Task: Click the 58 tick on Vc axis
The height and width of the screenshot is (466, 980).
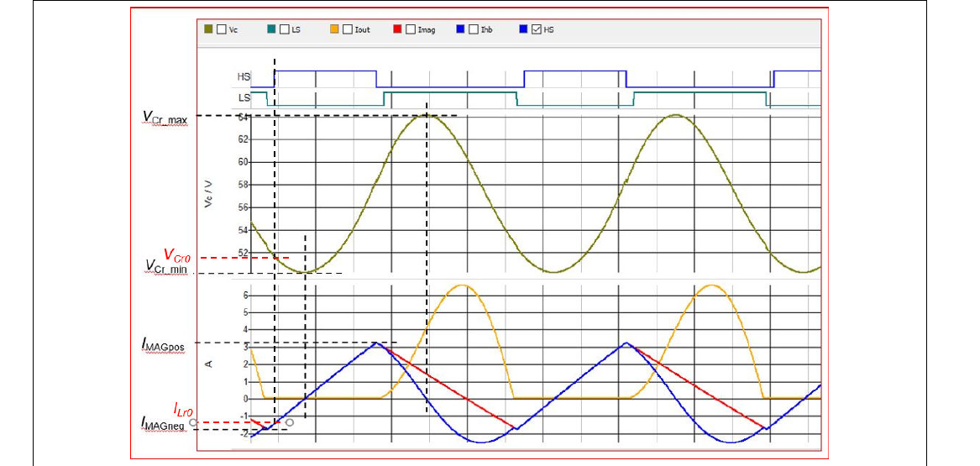Action: point(245,184)
